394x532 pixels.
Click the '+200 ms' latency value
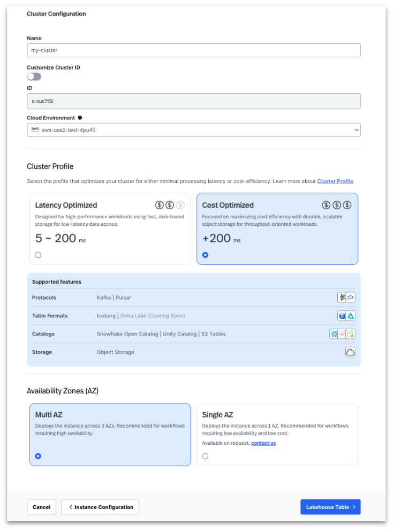click(x=221, y=238)
